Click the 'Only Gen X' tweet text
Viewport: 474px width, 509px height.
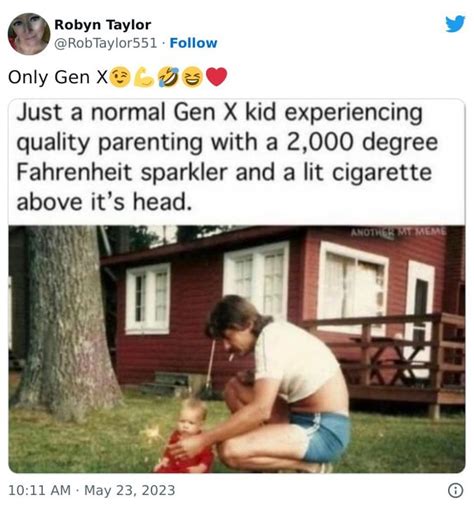(58, 77)
